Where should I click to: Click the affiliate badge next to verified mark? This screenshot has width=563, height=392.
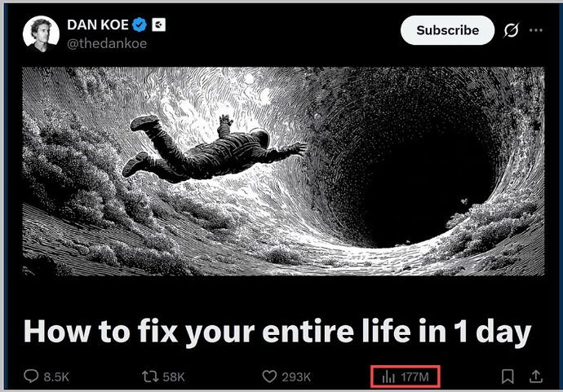[159, 24]
